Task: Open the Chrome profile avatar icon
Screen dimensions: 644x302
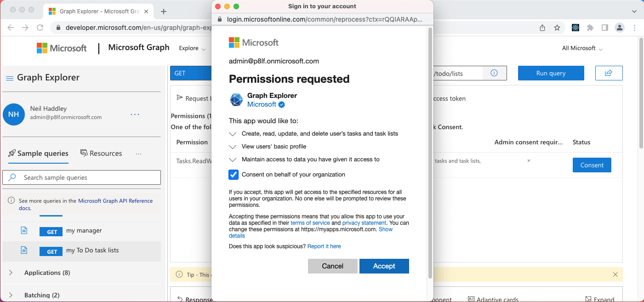Action: pos(620,28)
